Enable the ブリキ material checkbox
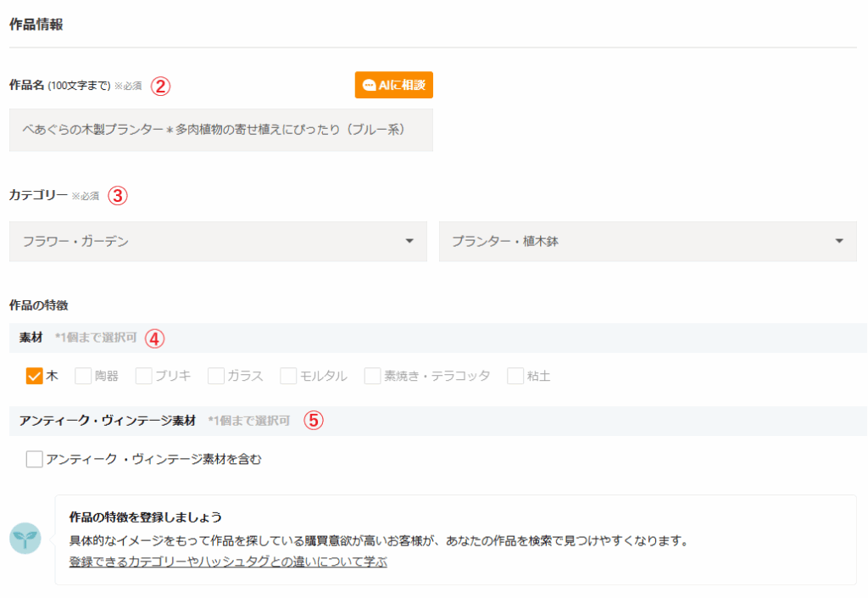868x598 pixels. click(x=143, y=376)
